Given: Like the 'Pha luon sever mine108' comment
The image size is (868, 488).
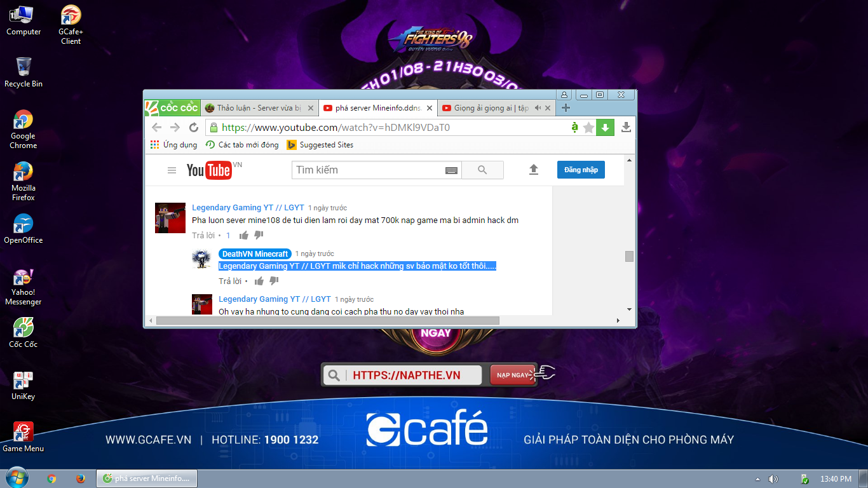Looking at the screenshot, I should (244, 235).
